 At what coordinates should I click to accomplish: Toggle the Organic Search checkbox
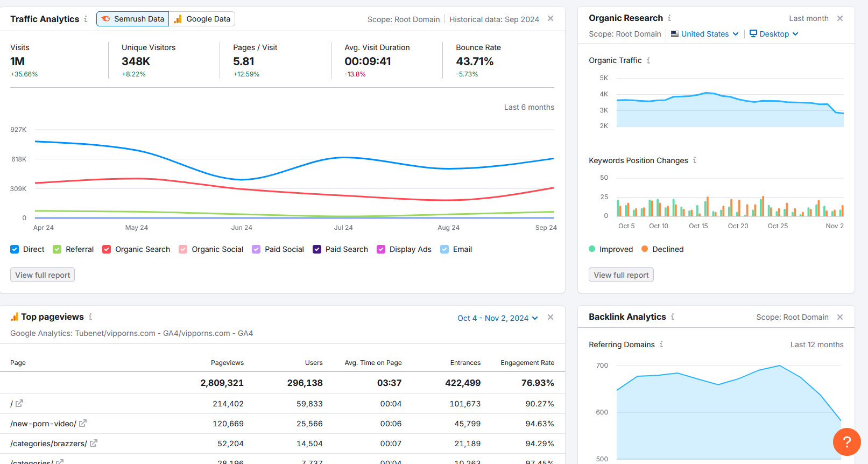point(107,249)
